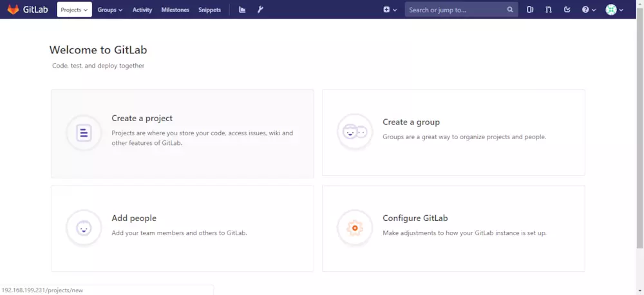644x295 pixels.
Task: Go to the Snippets page
Action: (x=209, y=10)
